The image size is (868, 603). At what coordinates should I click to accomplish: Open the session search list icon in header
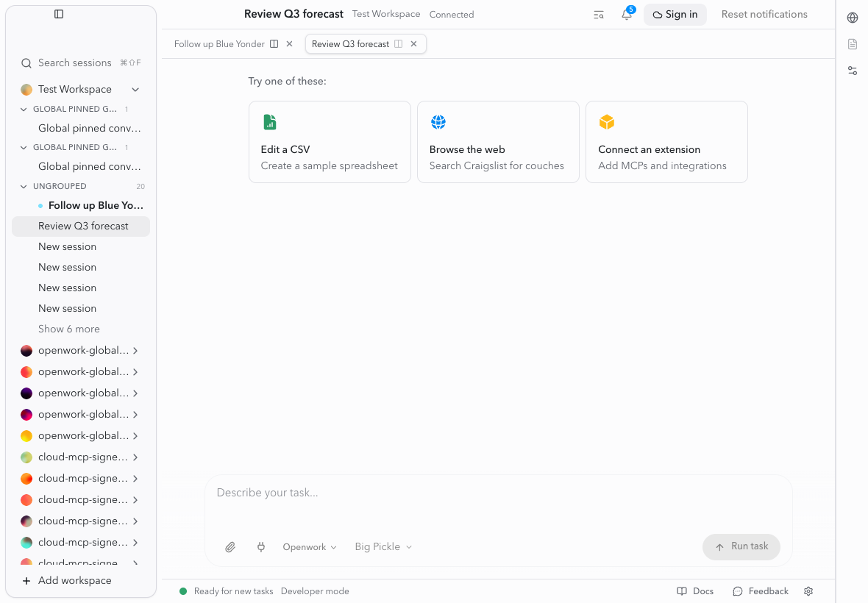[599, 15]
